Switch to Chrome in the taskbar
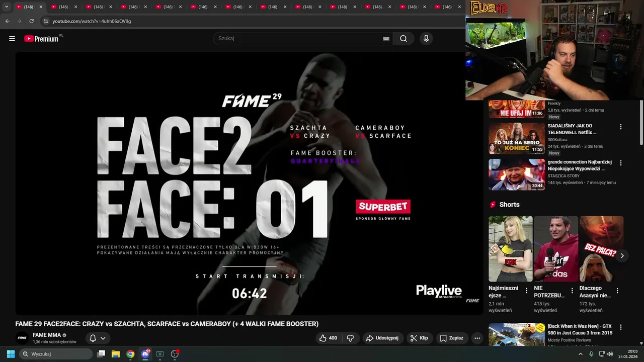The width and height of the screenshot is (644, 362). click(130, 354)
